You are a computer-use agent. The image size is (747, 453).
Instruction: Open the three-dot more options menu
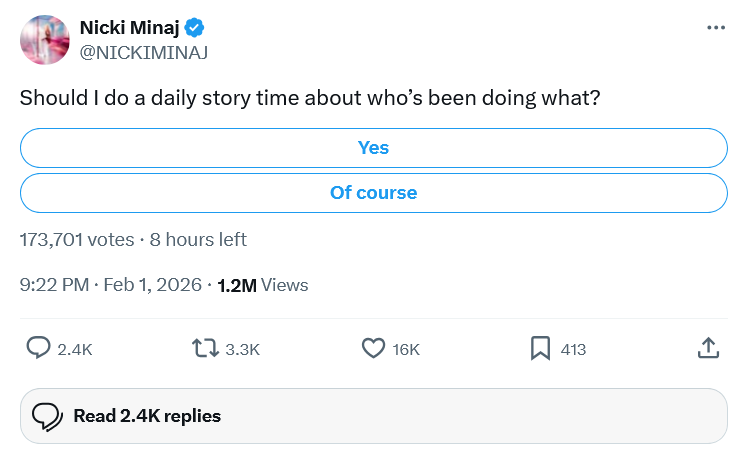715,27
